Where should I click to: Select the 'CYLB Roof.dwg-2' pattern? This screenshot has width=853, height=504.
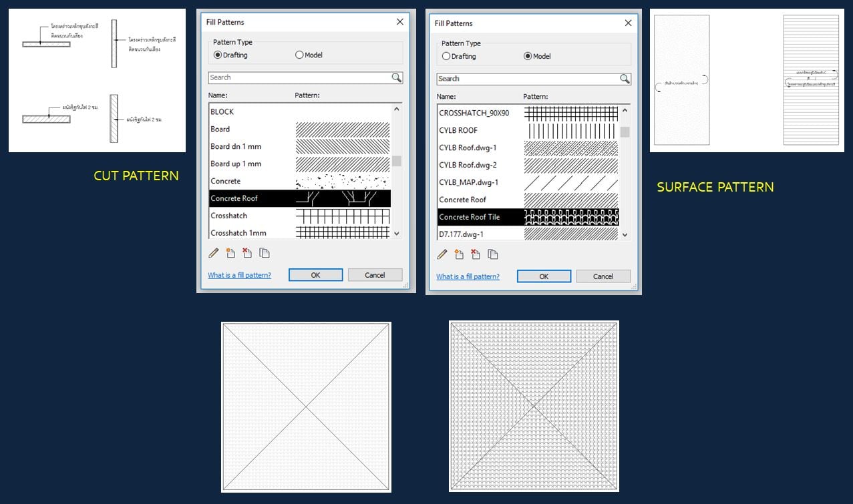pos(528,165)
